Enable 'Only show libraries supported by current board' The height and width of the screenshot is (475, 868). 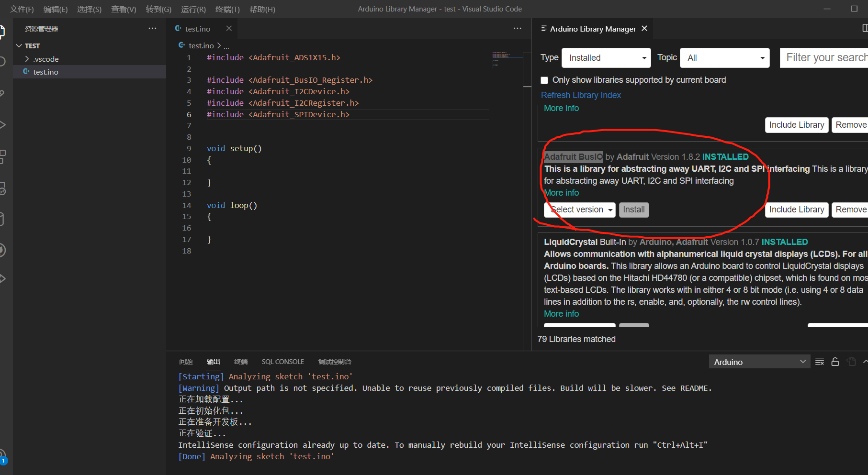click(x=544, y=80)
